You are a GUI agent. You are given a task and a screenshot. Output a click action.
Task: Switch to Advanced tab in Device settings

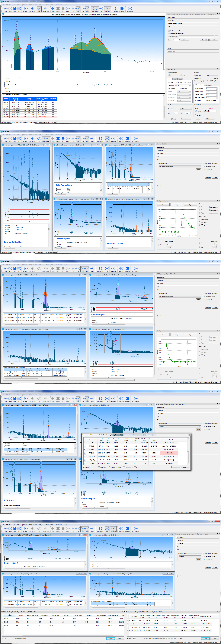tap(208, 85)
